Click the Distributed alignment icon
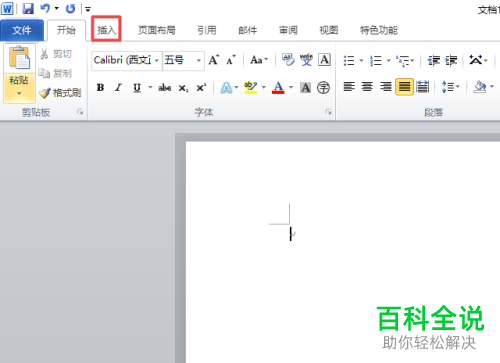This screenshot has height=363, width=500. (x=422, y=87)
